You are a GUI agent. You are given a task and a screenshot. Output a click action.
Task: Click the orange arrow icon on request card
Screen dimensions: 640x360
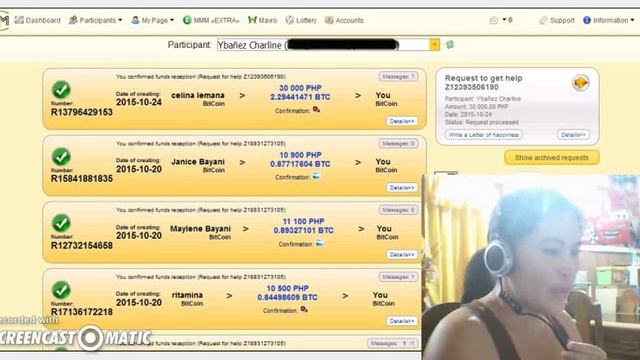point(580,83)
